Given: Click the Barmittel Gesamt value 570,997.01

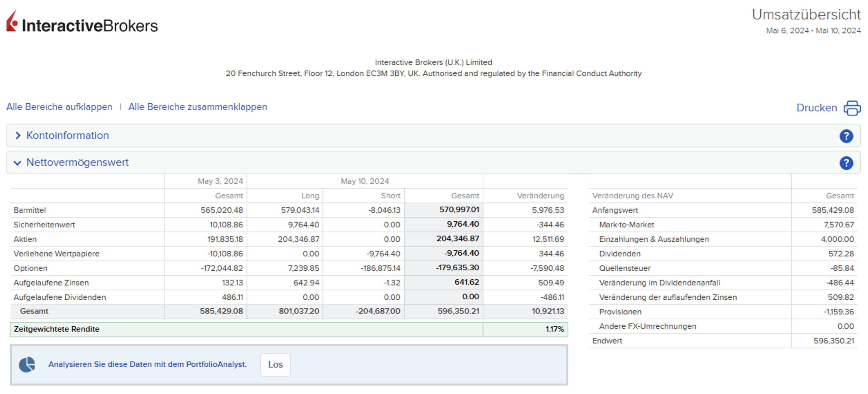Looking at the screenshot, I should click(x=459, y=210).
